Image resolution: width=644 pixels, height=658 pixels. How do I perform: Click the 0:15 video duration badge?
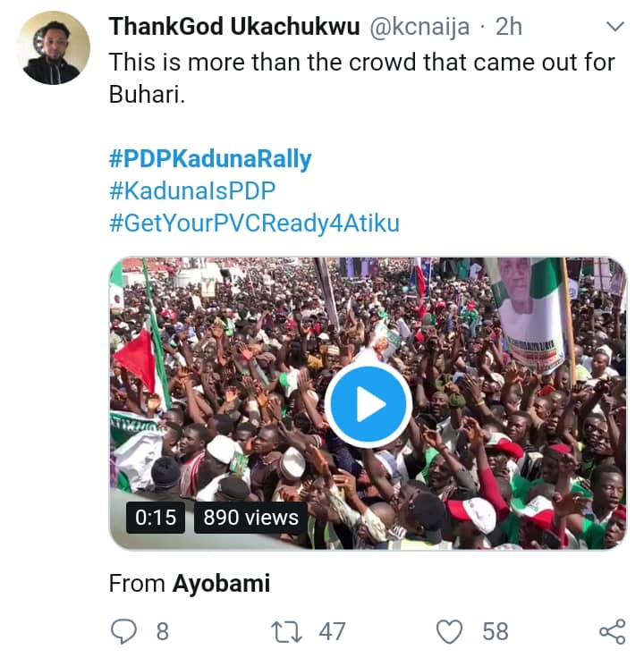(x=156, y=517)
